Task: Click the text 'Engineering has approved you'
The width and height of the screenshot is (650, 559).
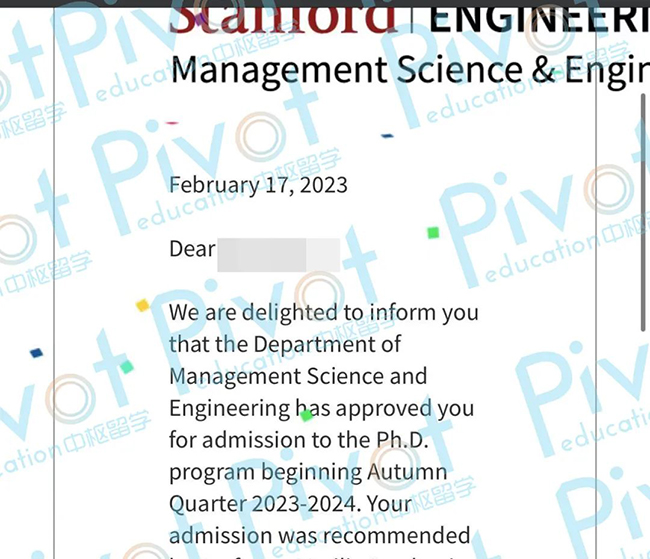Action: tap(321, 409)
